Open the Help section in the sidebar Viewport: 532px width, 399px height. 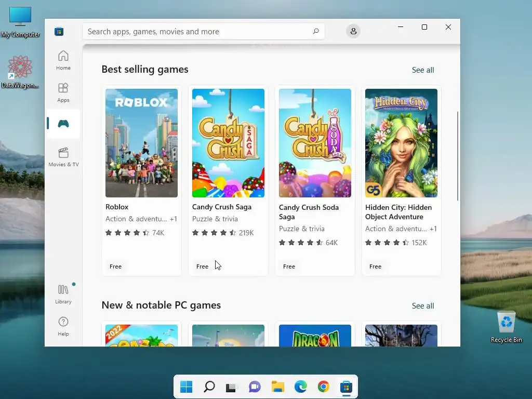click(x=63, y=326)
